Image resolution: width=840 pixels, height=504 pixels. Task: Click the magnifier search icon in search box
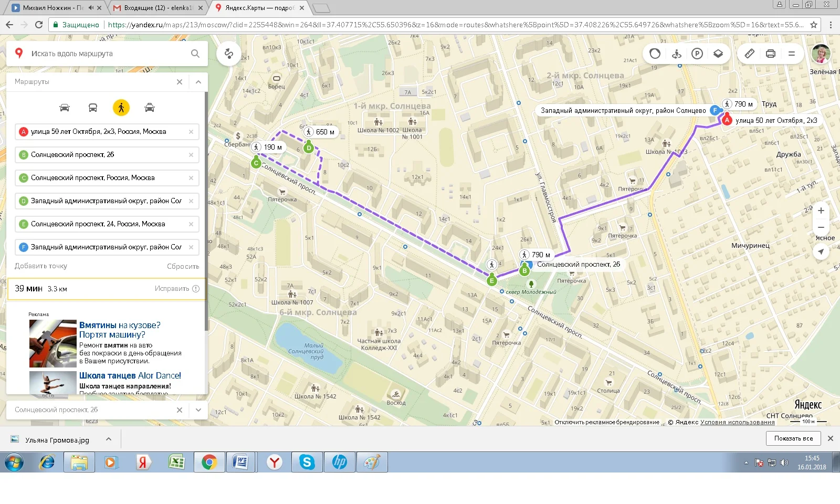click(x=195, y=54)
